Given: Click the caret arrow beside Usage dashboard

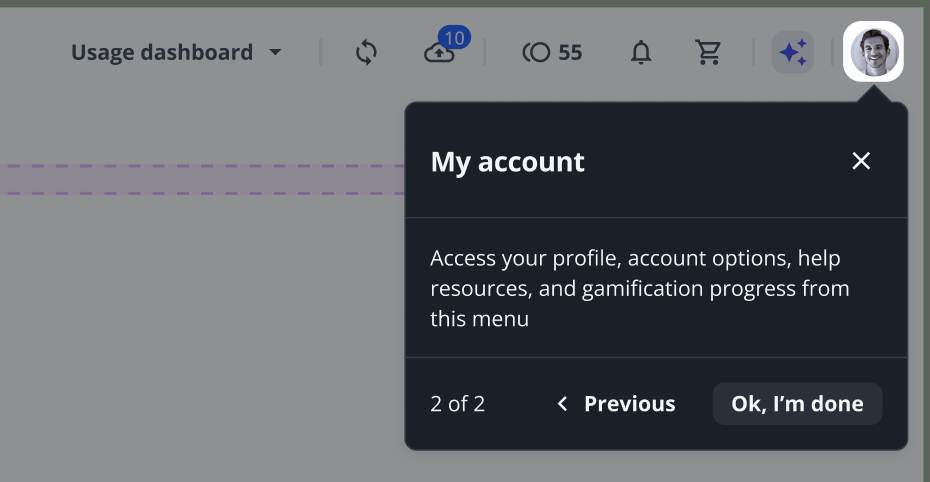Looking at the screenshot, I should coord(275,52).
